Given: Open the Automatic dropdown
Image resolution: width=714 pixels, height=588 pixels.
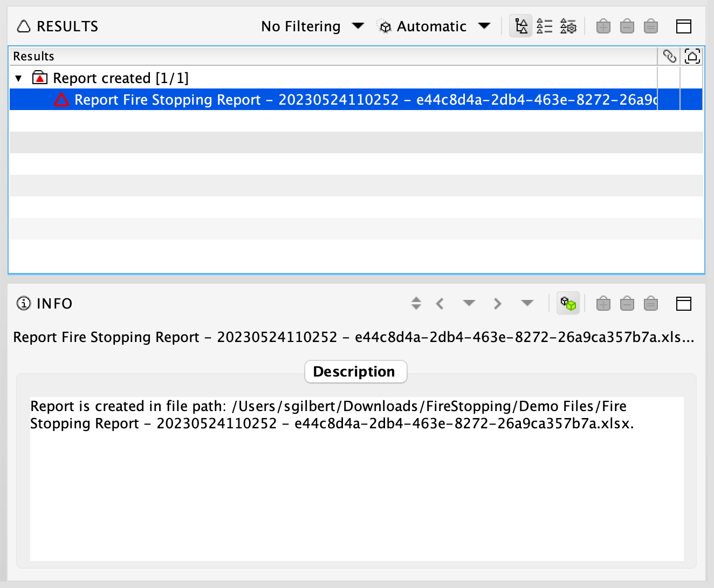Looking at the screenshot, I should 434,26.
